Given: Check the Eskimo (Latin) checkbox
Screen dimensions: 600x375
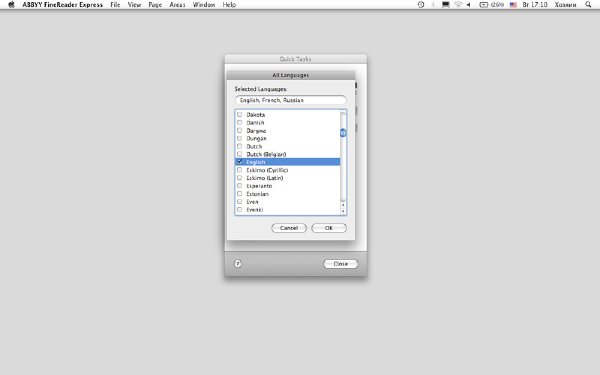Looking at the screenshot, I should point(240,178).
